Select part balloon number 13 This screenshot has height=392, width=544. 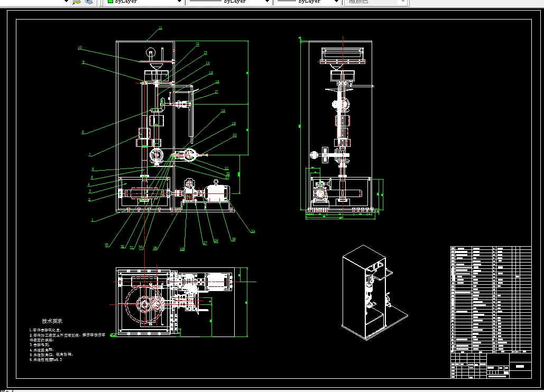click(205, 53)
